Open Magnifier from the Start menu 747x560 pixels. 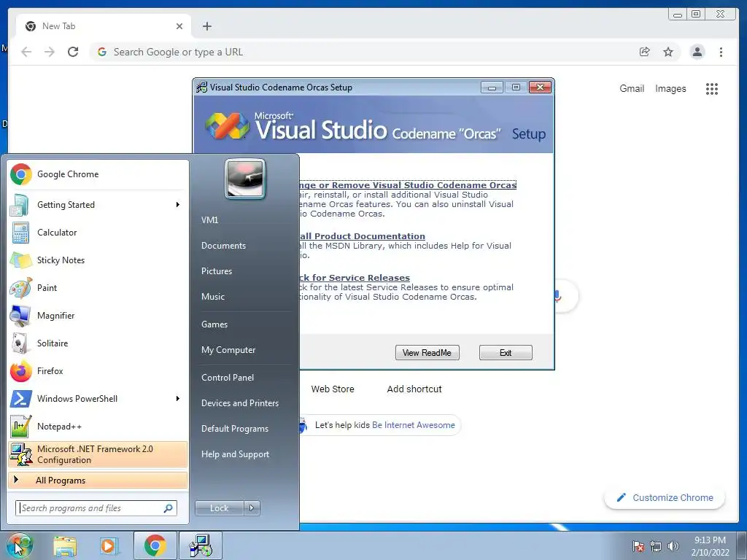coord(98,315)
